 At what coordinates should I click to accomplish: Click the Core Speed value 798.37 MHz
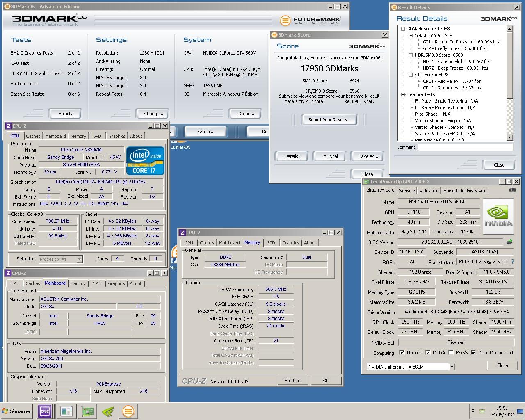click(58, 221)
